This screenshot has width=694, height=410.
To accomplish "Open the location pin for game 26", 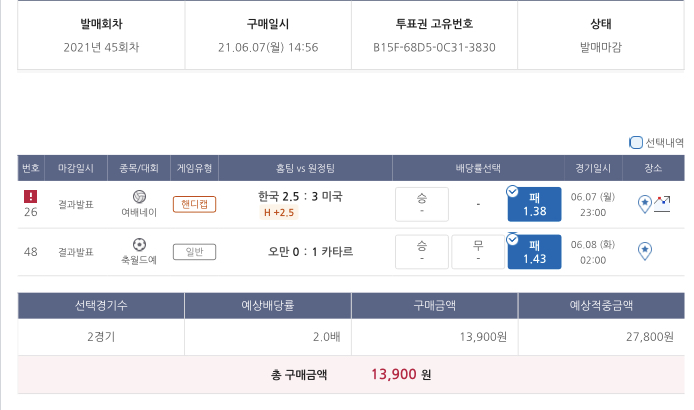I will [x=645, y=204].
